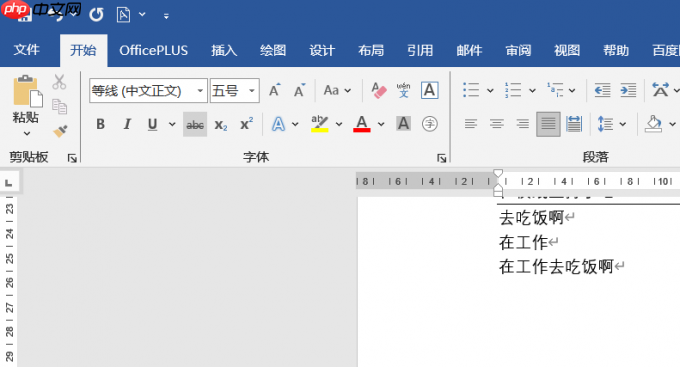
Task: Apply text effects glowing A
Action: (x=278, y=125)
